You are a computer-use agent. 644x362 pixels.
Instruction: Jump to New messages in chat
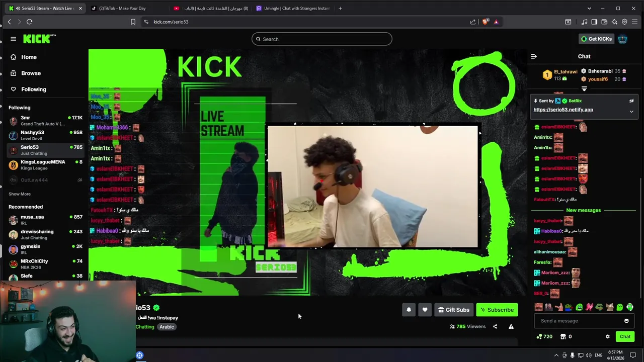[x=584, y=210]
